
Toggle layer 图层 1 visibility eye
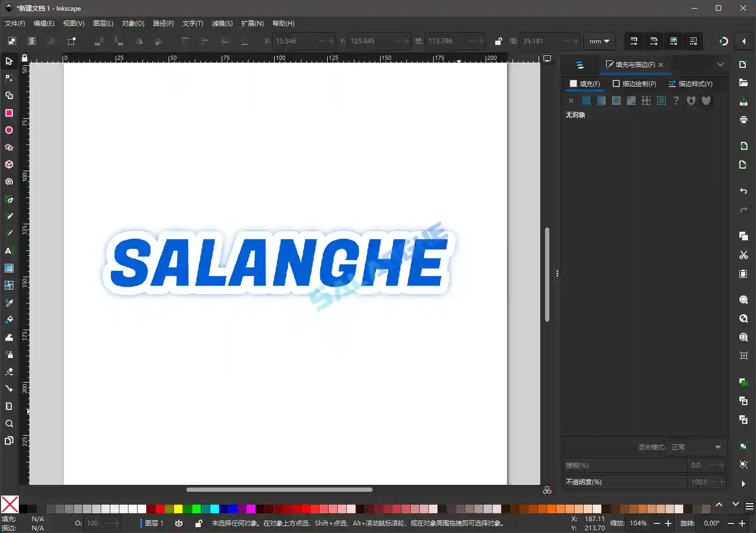(179, 523)
